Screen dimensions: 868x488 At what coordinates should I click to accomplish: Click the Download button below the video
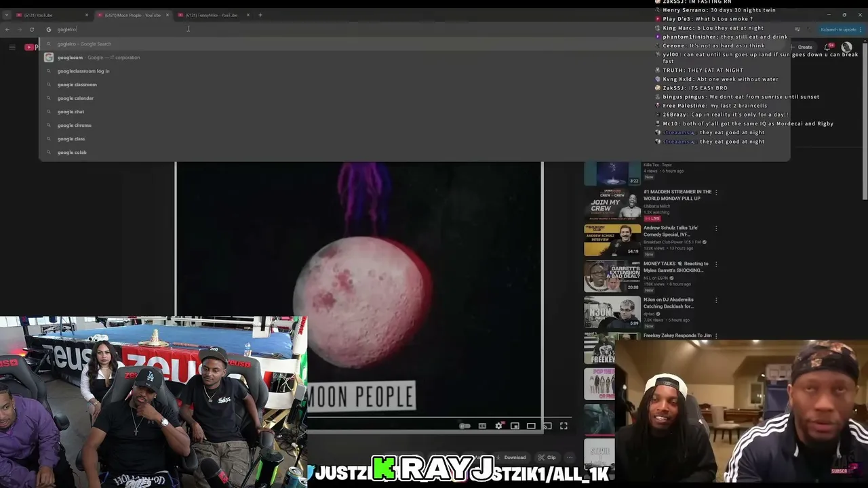click(x=511, y=457)
